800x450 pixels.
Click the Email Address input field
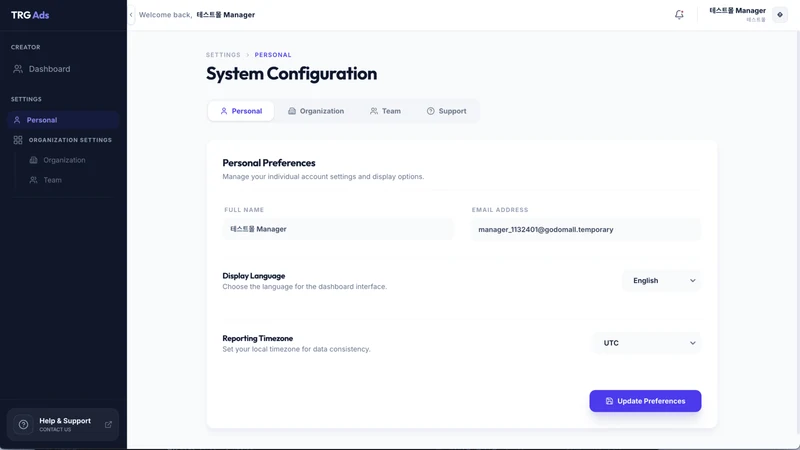pyautogui.click(x=586, y=230)
